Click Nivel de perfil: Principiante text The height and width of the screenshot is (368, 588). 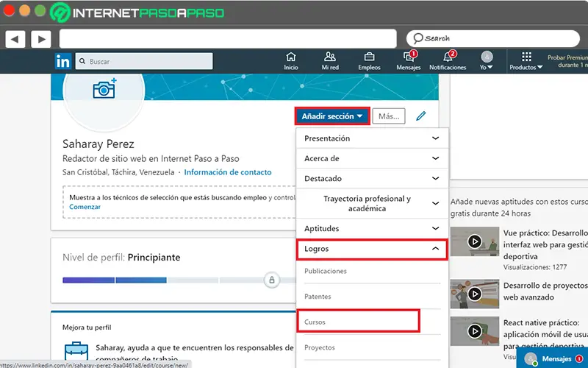(121, 257)
